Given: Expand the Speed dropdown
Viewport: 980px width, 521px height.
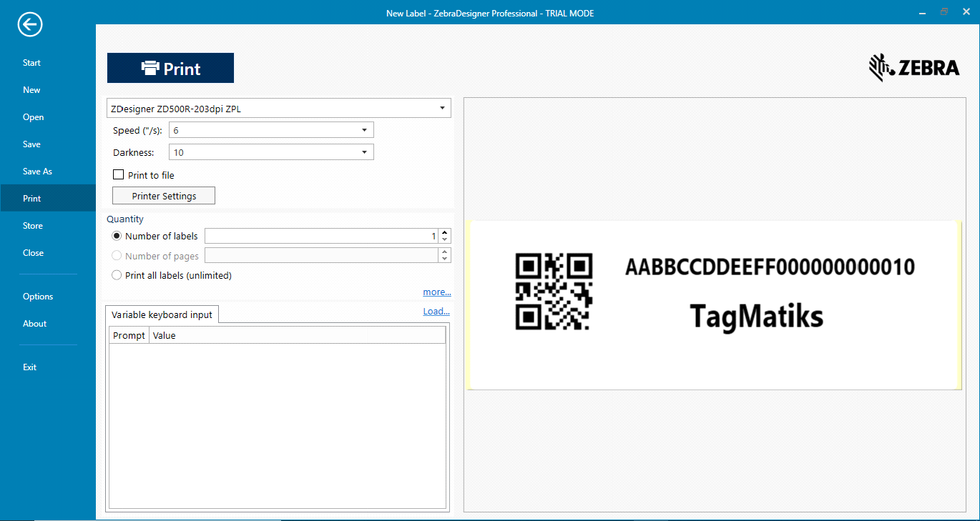Looking at the screenshot, I should [x=364, y=130].
